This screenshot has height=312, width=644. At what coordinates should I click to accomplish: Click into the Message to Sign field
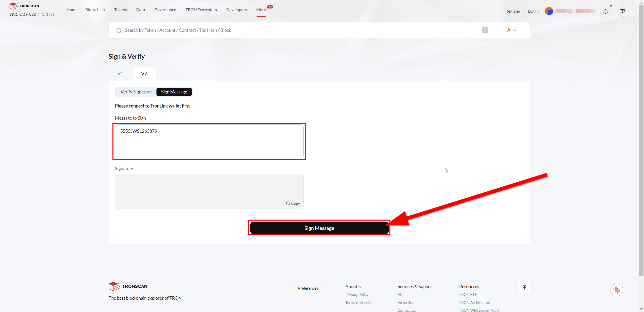[209, 142]
